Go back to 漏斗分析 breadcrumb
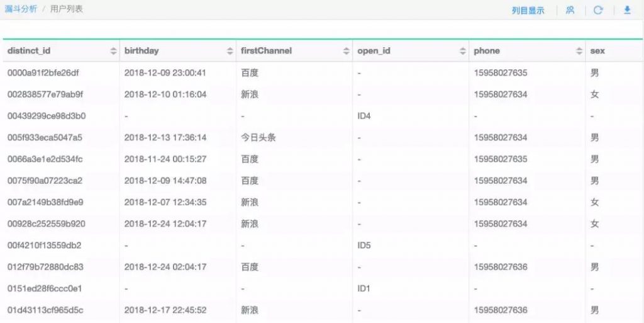This screenshot has width=644, height=323. (x=21, y=9)
